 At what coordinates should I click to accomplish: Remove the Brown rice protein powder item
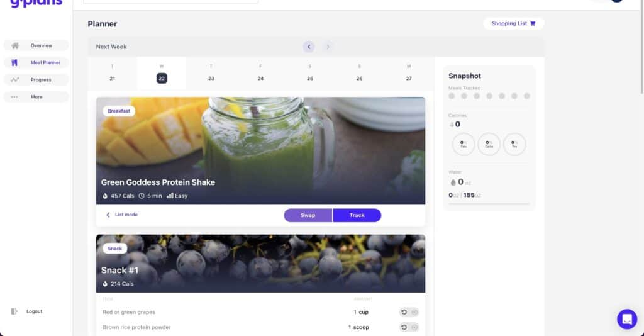[x=414, y=327]
